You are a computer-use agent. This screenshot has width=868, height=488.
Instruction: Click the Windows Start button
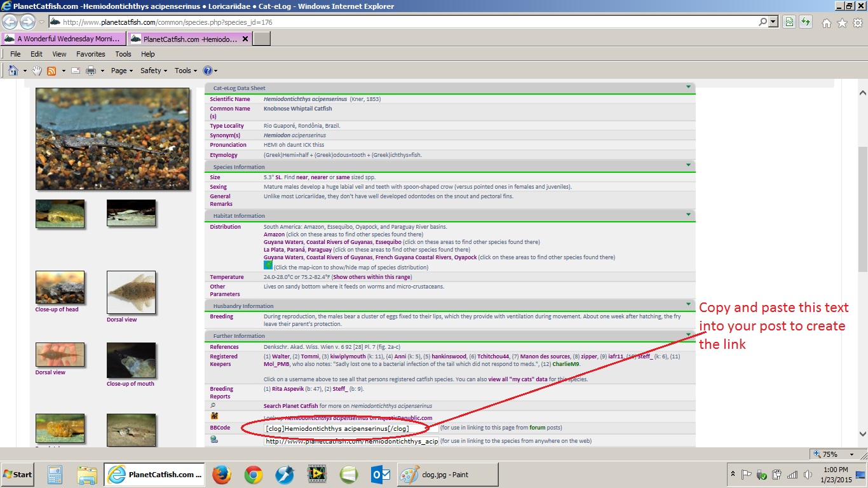pyautogui.click(x=17, y=475)
